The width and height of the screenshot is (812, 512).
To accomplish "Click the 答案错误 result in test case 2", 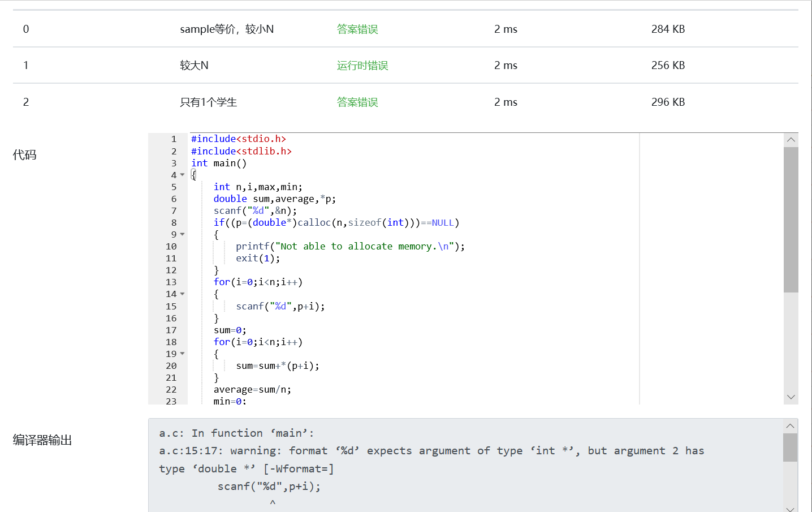I will click(357, 102).
